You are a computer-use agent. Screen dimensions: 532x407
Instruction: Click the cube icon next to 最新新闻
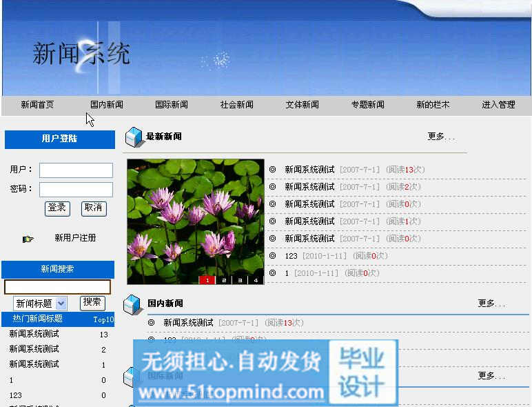click(x=134, y=137)
